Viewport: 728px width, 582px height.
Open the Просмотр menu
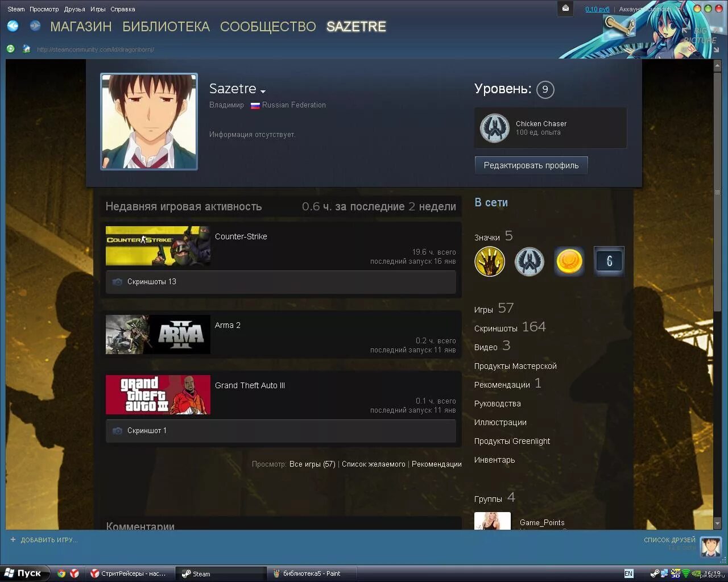(44, 9)
